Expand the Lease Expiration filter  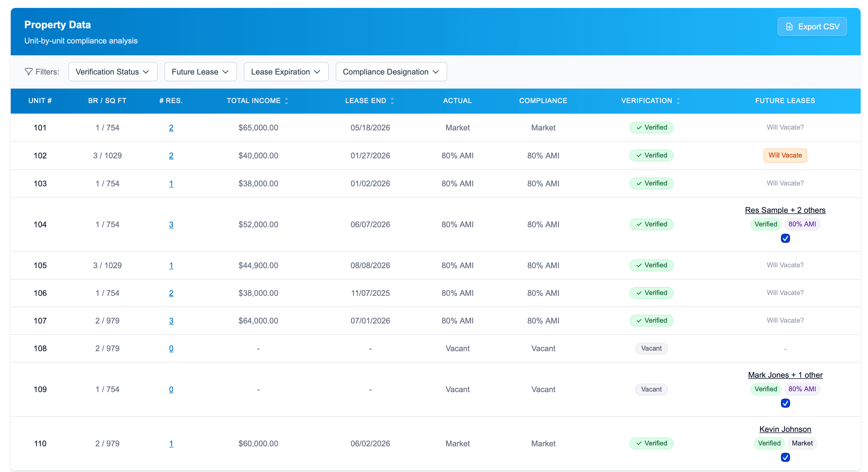[x=286, y=72]
